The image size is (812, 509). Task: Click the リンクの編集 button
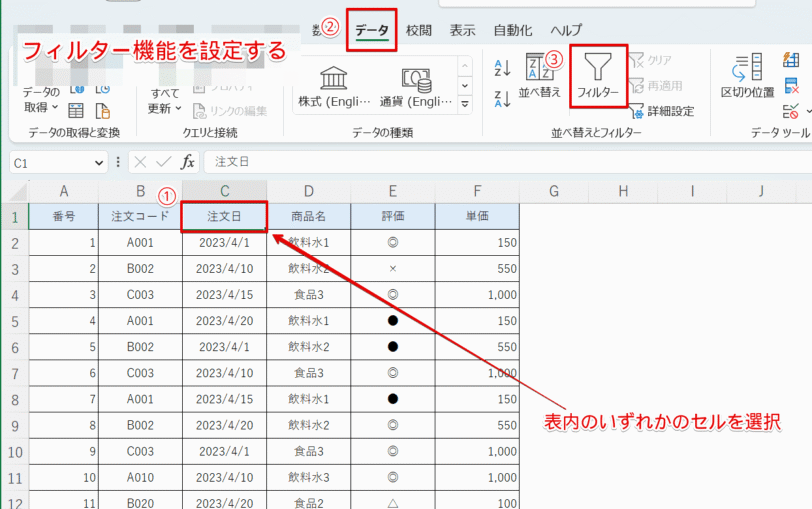click(230, 111)
